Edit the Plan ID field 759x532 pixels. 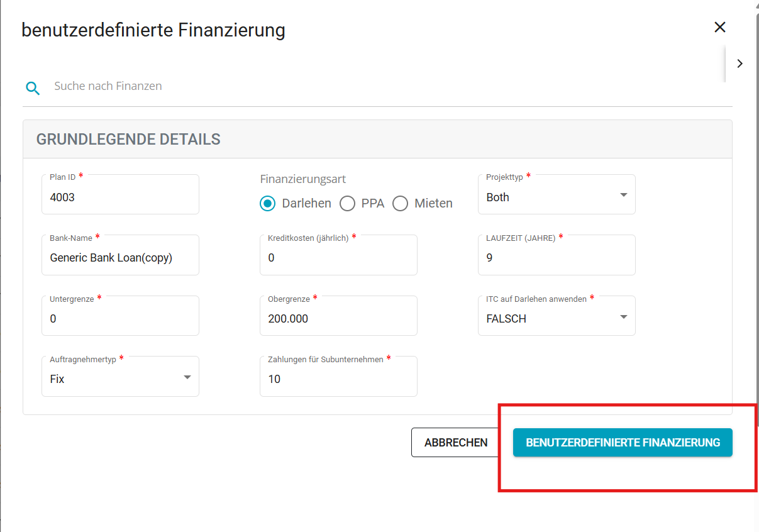tap(120, 194)
